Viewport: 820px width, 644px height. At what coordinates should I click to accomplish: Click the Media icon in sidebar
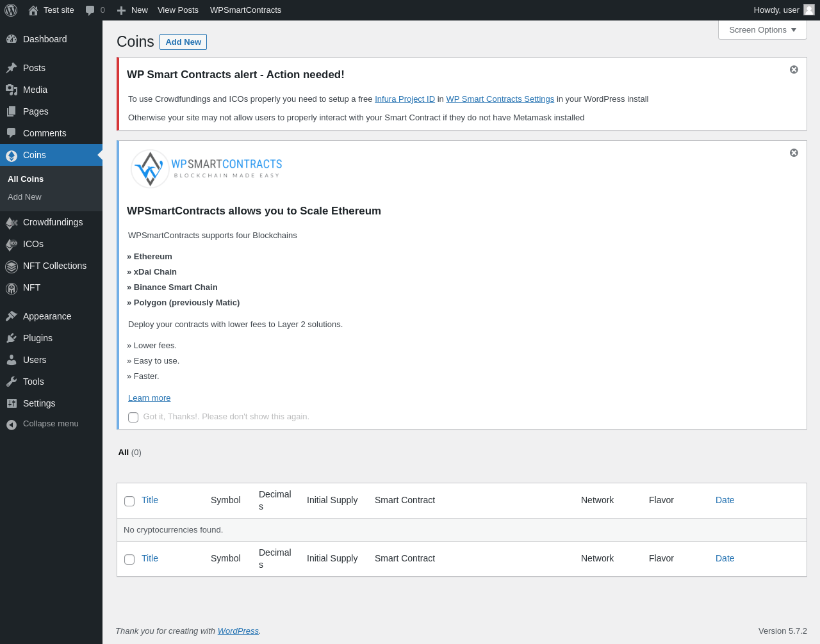click(x=12, y=90)
